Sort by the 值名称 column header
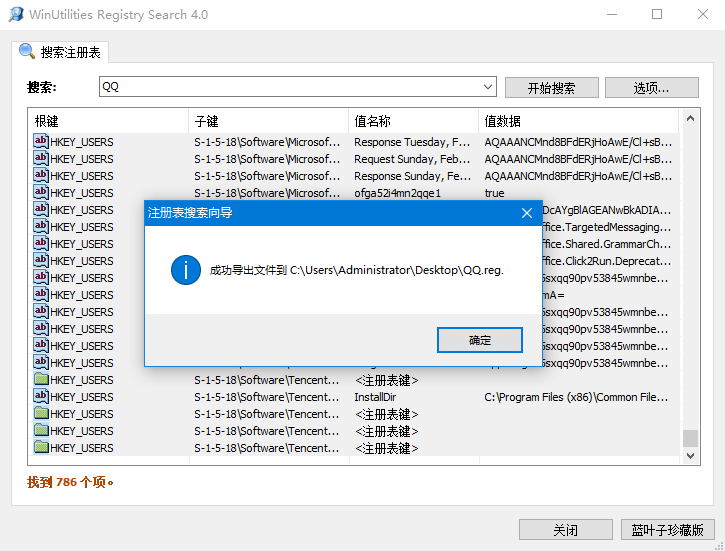 point(413,121)
